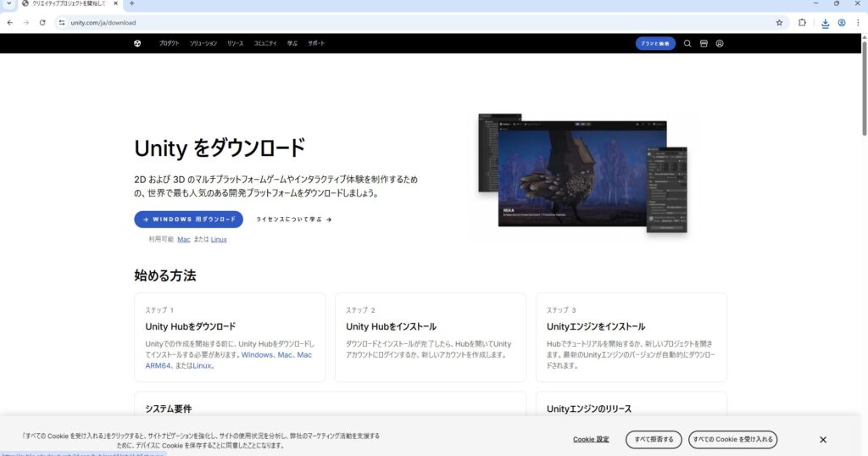The height and width of the screenshot is (456, 868).
Task: Open the プロダクト menu
Action: (x=169, y=43)
